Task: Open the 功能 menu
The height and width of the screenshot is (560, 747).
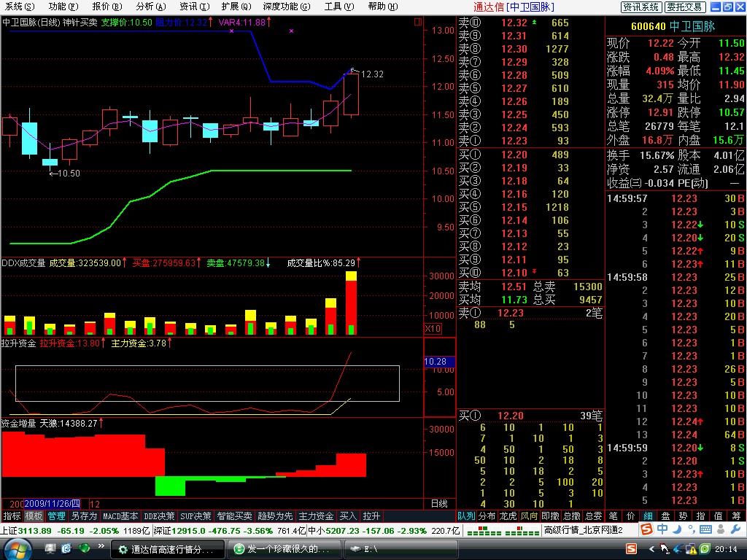Action: (x=63, y=7)
